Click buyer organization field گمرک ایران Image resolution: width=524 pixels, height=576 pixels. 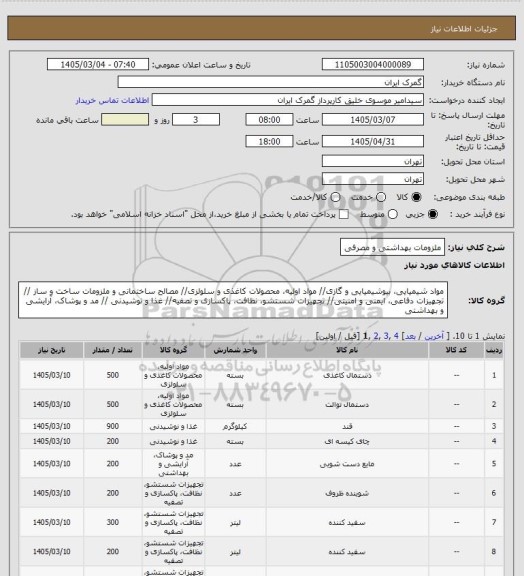pos(270,82)
